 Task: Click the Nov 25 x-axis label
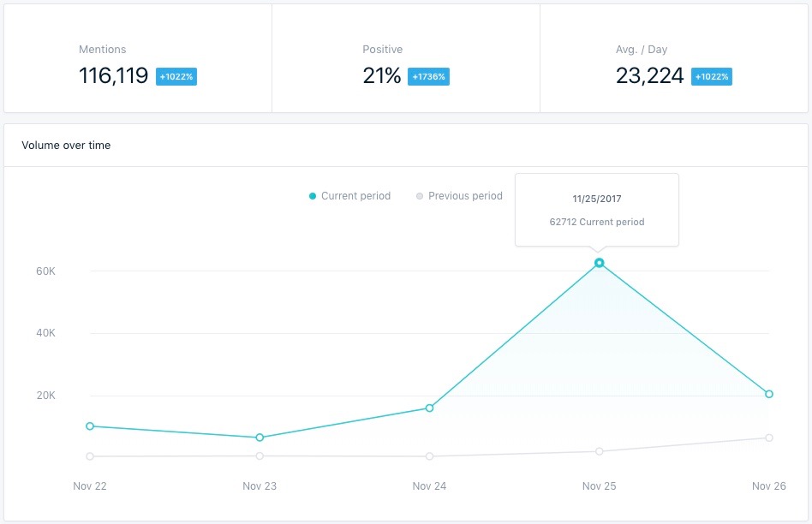click(600, 486)
